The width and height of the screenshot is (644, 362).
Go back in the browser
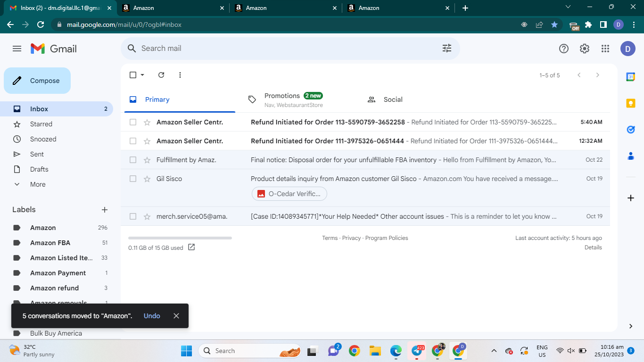tap(10, 25)
